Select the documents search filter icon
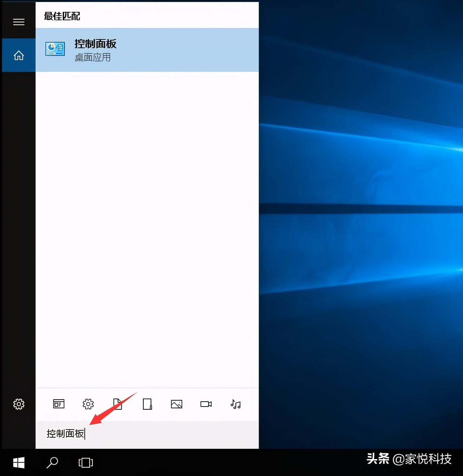Screen dimensions: 463x476 [x=118, y=404]
